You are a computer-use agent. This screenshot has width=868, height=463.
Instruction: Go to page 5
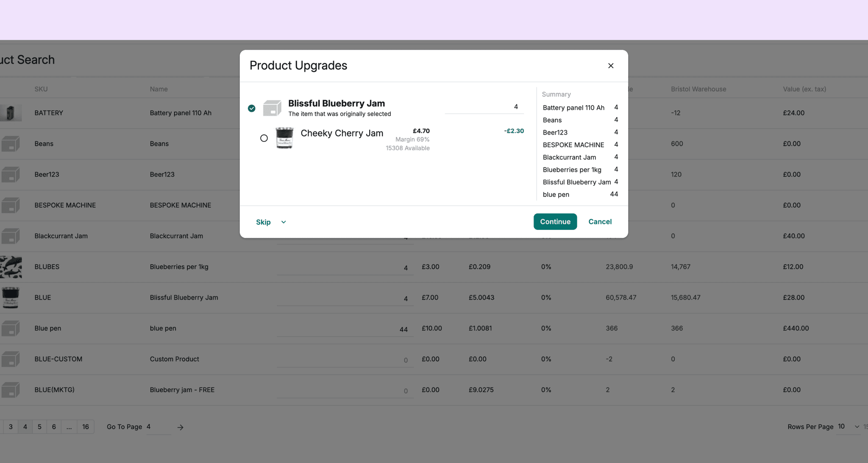click(x=39, y=427)
